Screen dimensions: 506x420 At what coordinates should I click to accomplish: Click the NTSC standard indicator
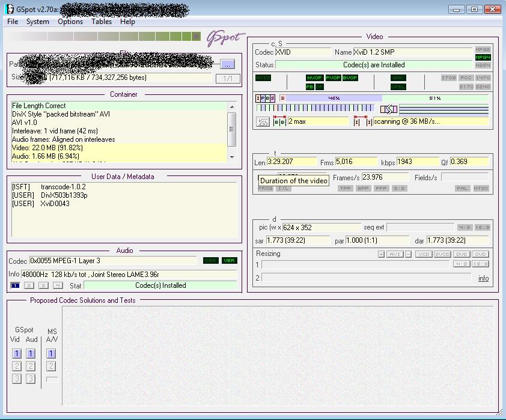[481, 189]
